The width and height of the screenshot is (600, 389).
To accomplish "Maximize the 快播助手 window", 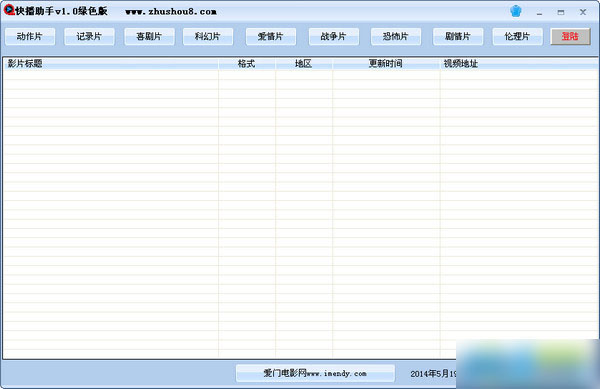I will (561, 12).
